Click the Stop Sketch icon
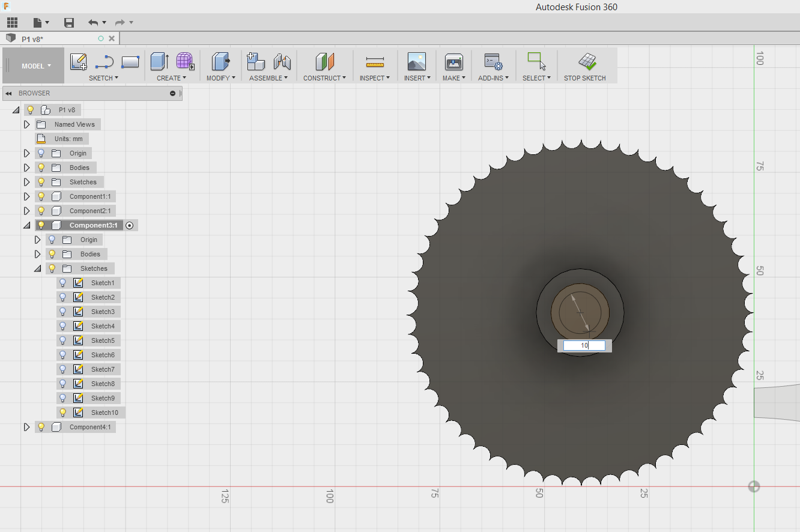The height and width of the screenshot is (532, 800). tap(587, 61)
